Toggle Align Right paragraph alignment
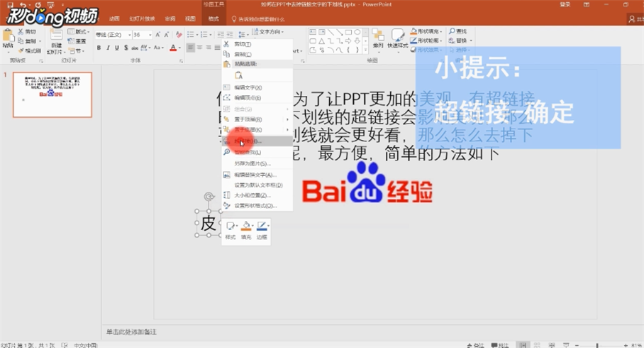644x348 pixels. coord(209,48)
